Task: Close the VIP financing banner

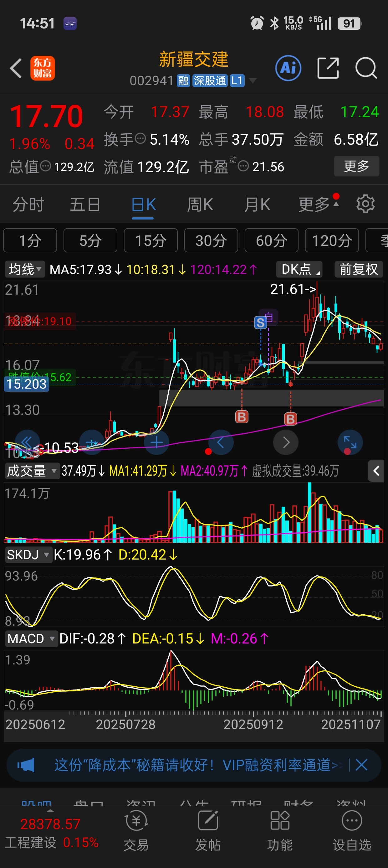Action: pos(361,765)
